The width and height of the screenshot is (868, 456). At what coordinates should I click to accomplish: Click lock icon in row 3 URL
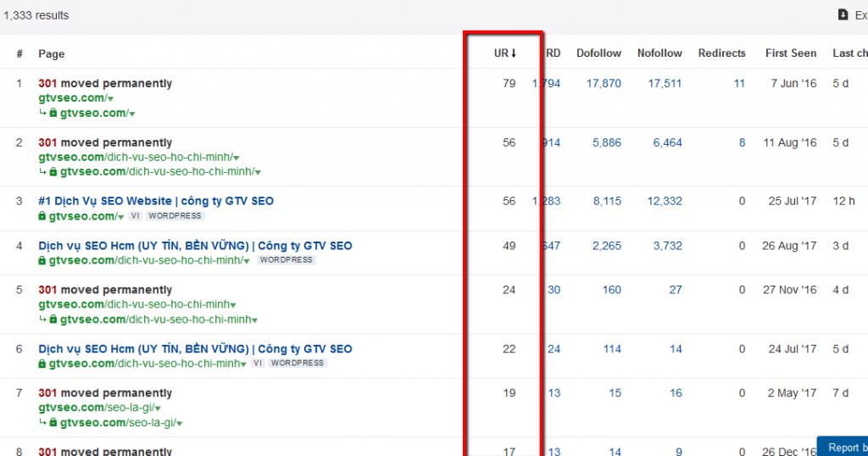click(x=42, y=216)
